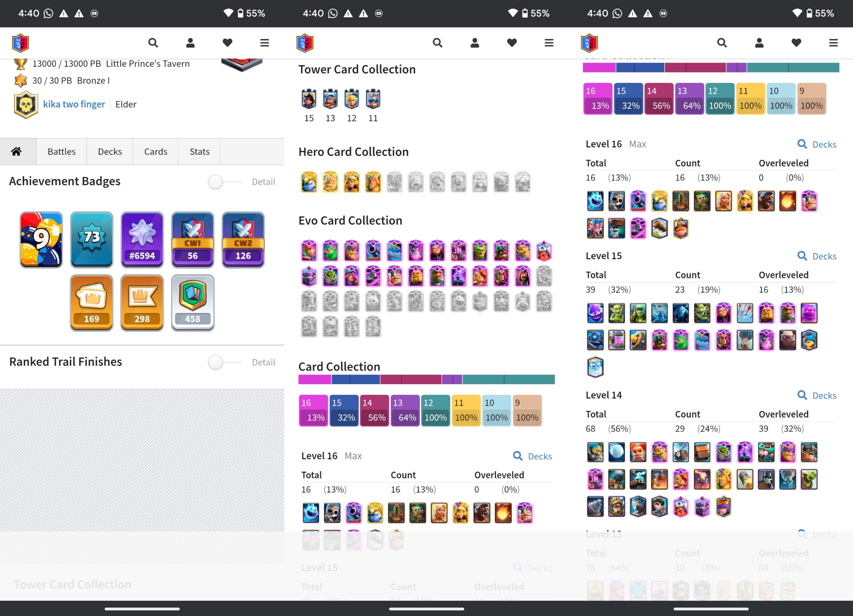Select level 16 (13%) swatch on middle screen
This screenshot has width=853, height=616.
click(x=313, y=410)
